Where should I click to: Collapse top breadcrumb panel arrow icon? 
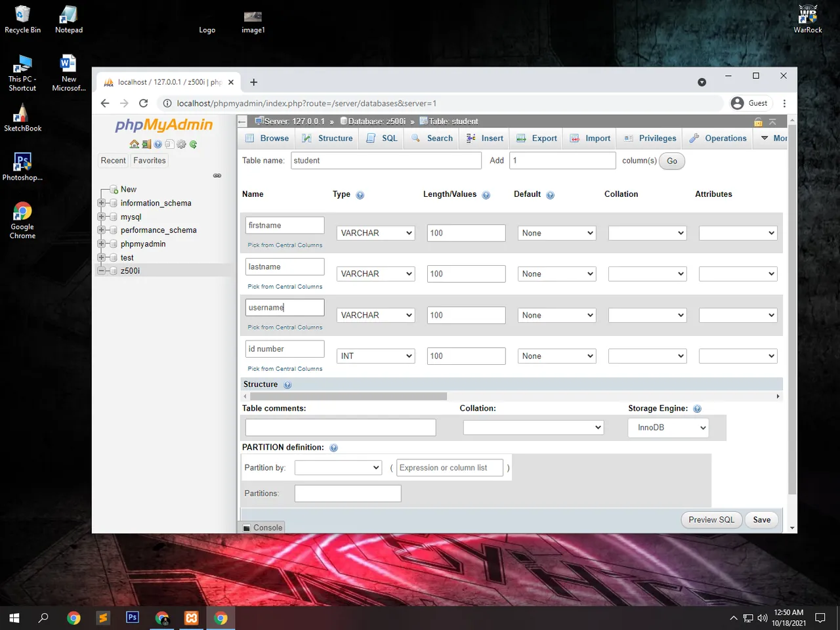pyautogui.click(x=772, y=121)
